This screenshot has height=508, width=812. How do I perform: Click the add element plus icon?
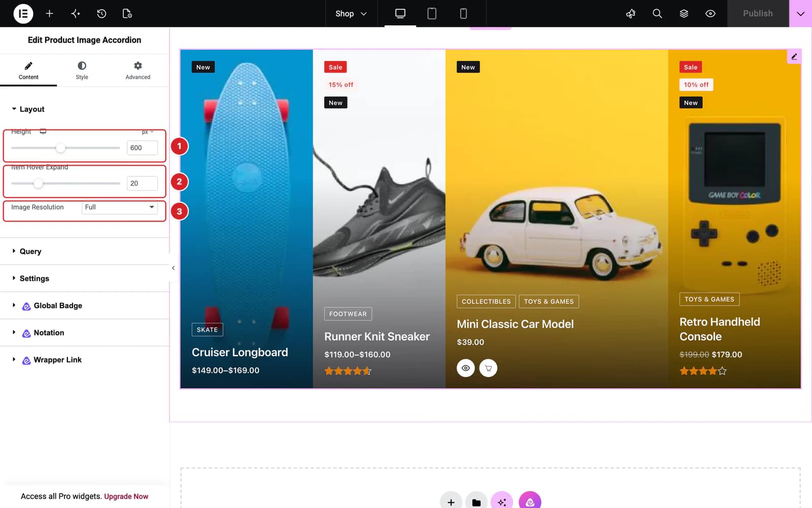(49, 14)
